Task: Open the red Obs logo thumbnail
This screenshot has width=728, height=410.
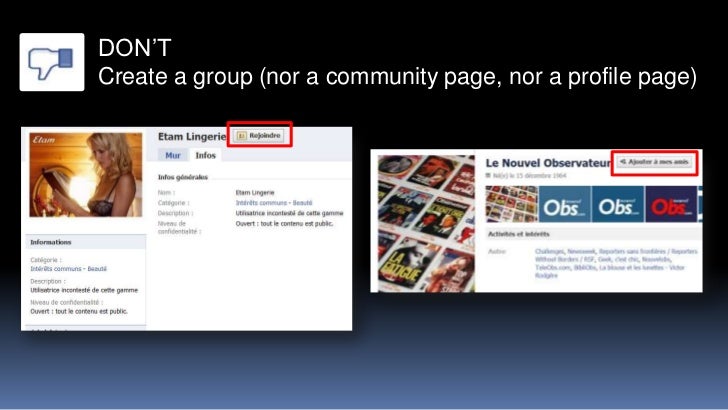Action: pyautogui.click(x=671, y=204)
